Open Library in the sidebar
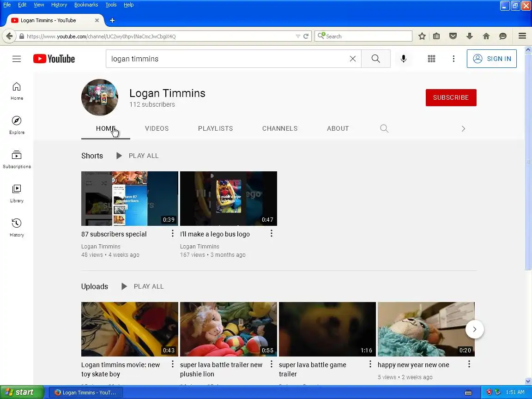The image size is (532, 399). click(17, 194)
